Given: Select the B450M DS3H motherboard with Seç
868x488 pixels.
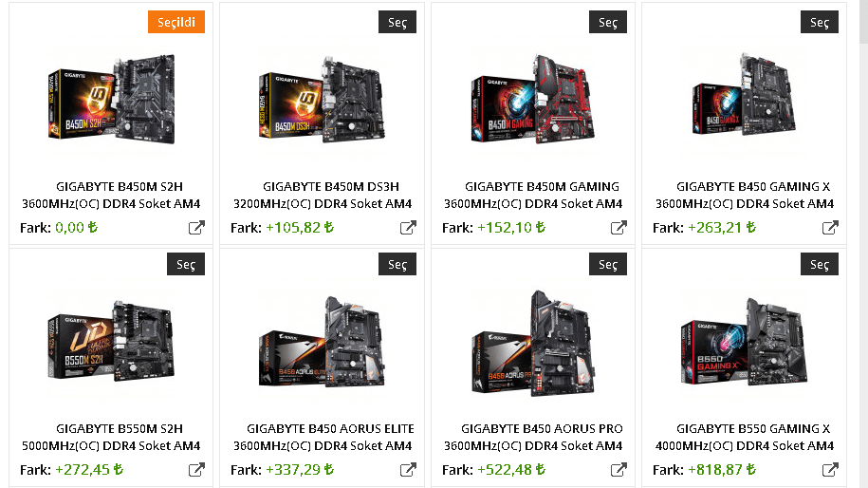Looking at the screenshot, I should (397, 22).
